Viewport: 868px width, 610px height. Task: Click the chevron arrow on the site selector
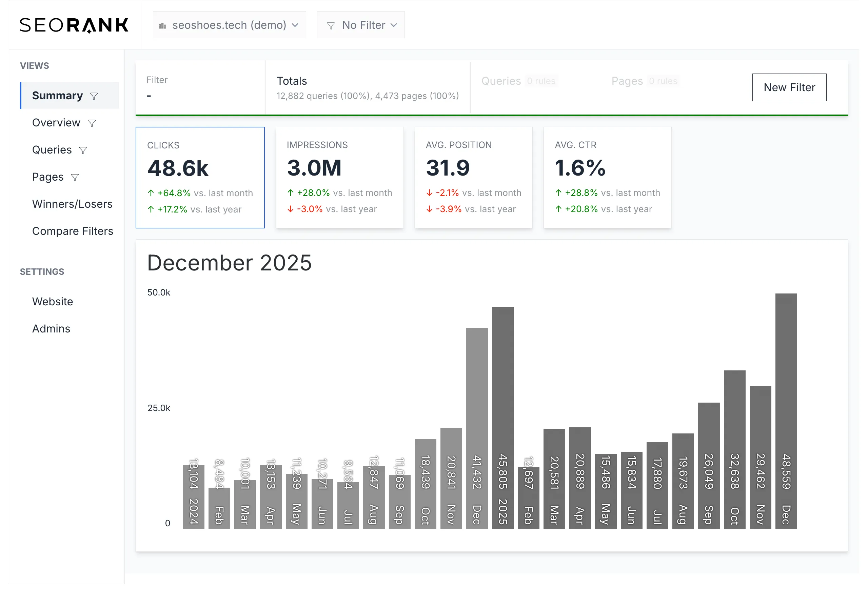[295, 25]
